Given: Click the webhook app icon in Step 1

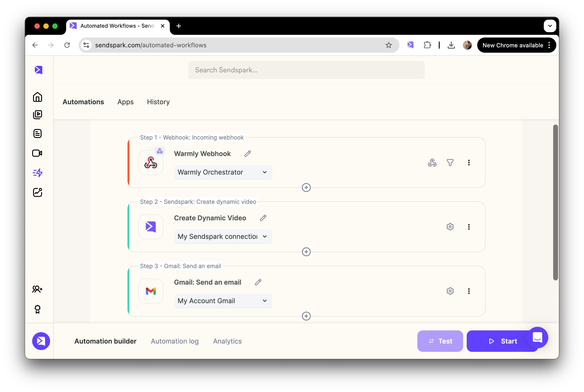Looking at the screenshot, I should pos(151,163).
